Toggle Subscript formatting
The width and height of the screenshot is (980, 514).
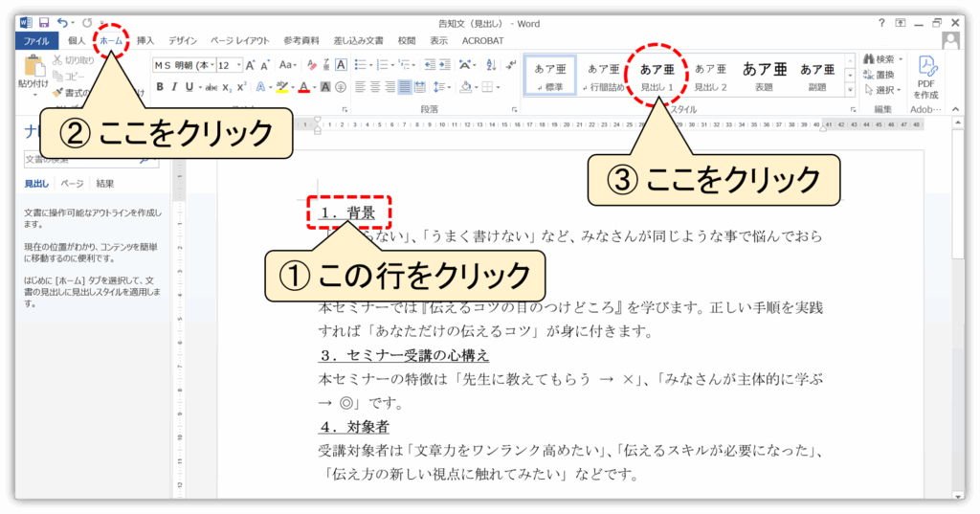[x=227, y=87]
